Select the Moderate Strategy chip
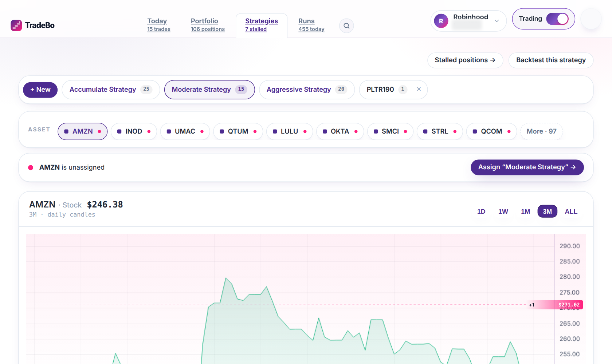 (x=209, y=90)
